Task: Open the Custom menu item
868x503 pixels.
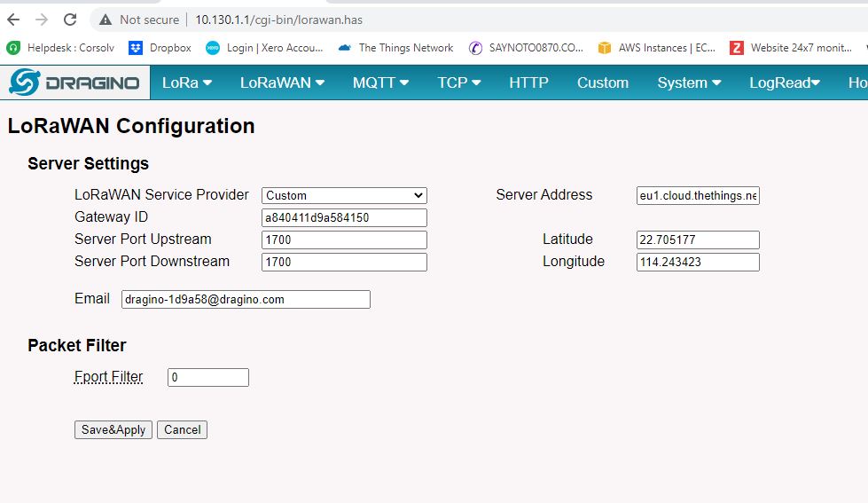Action: click(x=603, y=83)
